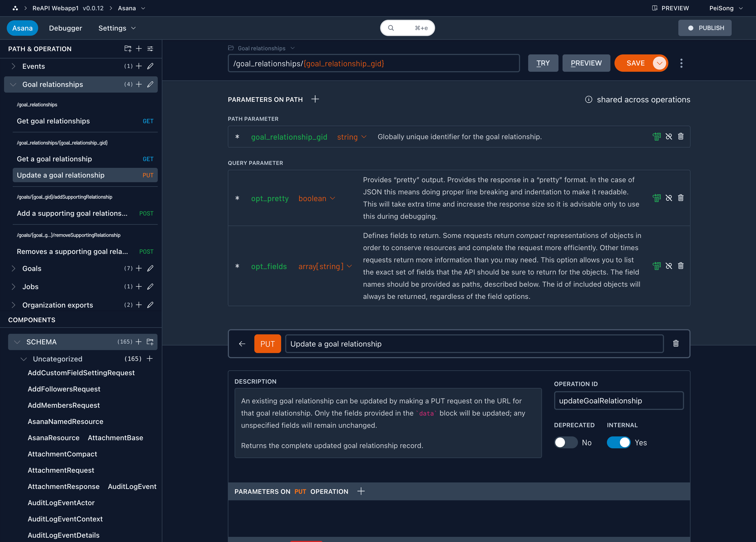Edit the updateGoalRelationship operation ID field
756x542 pixels.
[618, 401]
